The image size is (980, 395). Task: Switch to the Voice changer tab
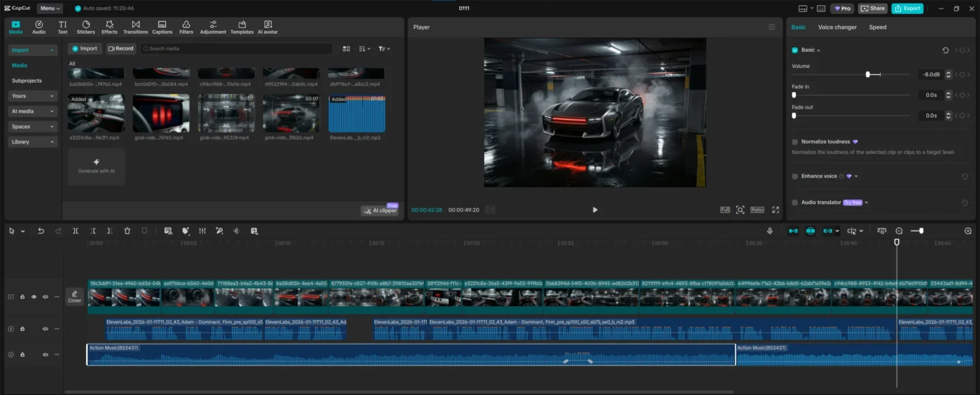[x=837, y=27]
